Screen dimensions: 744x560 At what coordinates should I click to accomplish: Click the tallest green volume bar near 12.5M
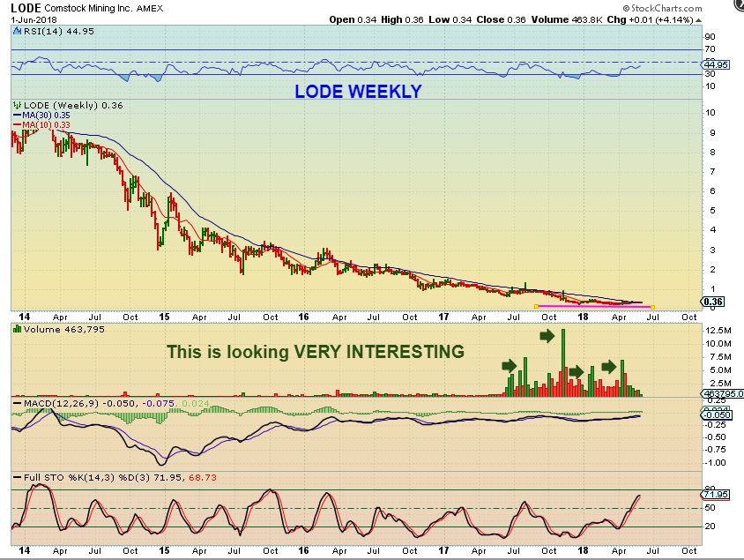click(x=563, y=362)
